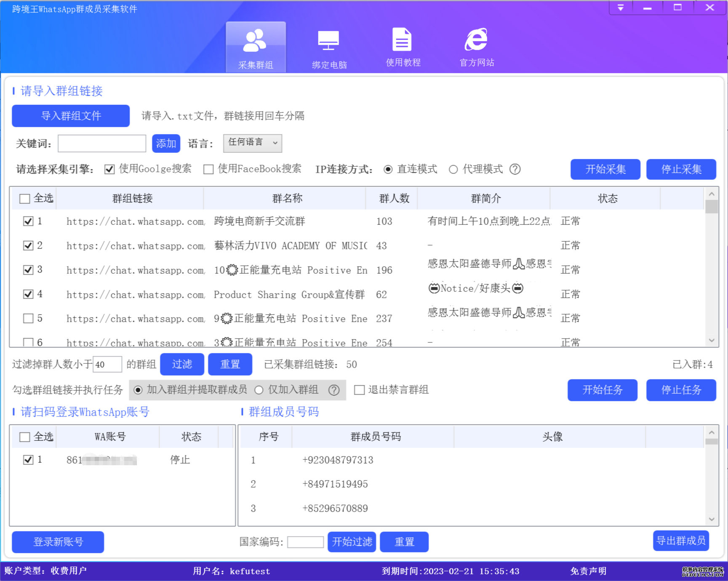Click the 免责声明 status bar item

[x=588, y=571]
